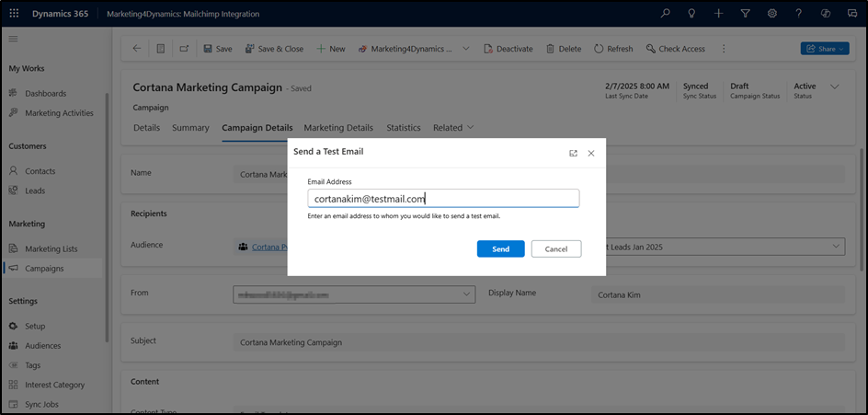Click the Email Address input field

tap(443, 199)
